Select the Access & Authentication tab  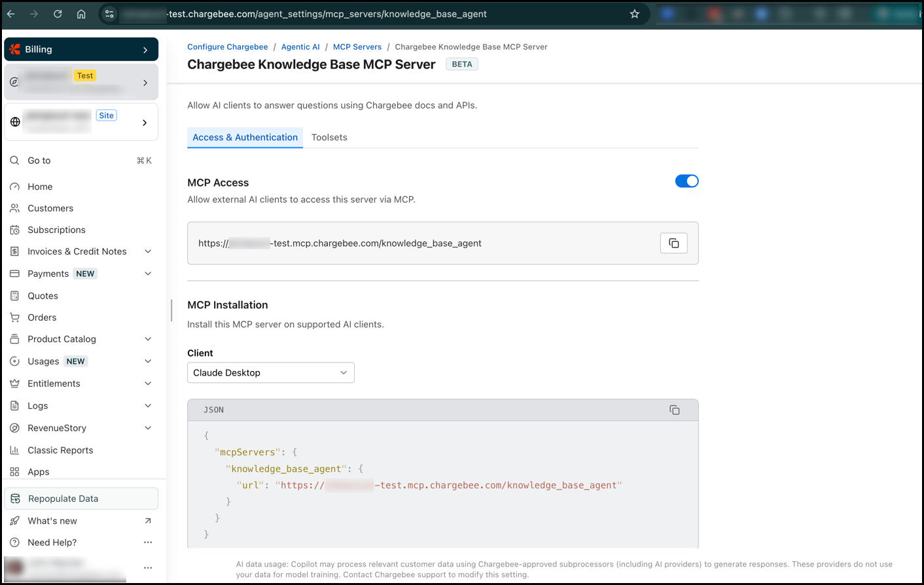point(245,137)
